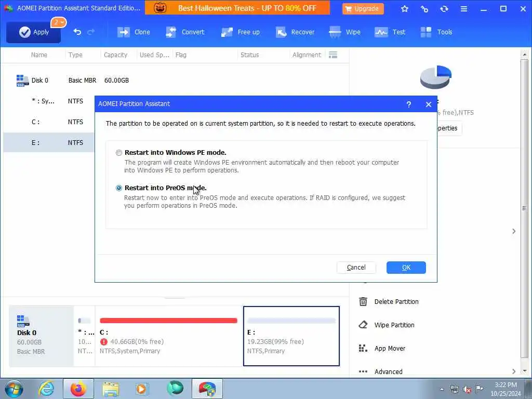
Task: Show hidden tray icons arrow
Action: click(x=442, y=389)
